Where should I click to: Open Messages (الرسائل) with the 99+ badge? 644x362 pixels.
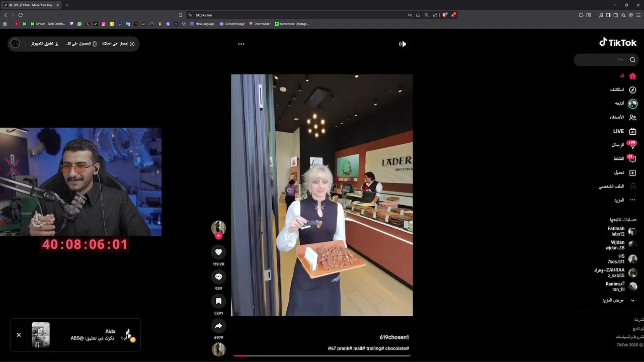point(624,145)
